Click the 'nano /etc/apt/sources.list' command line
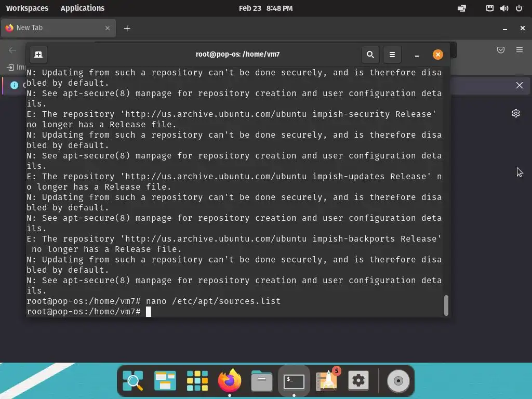 click(x=153, y=301)
